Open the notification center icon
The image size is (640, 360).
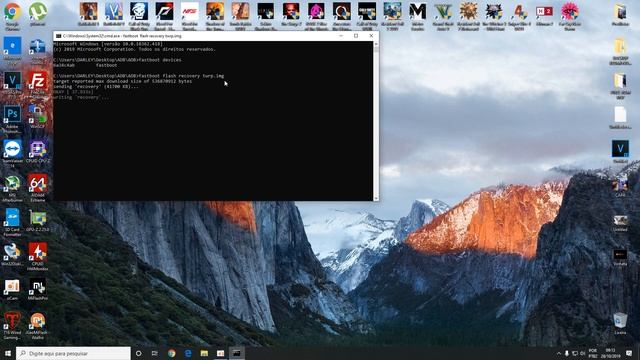click(629, 353)
